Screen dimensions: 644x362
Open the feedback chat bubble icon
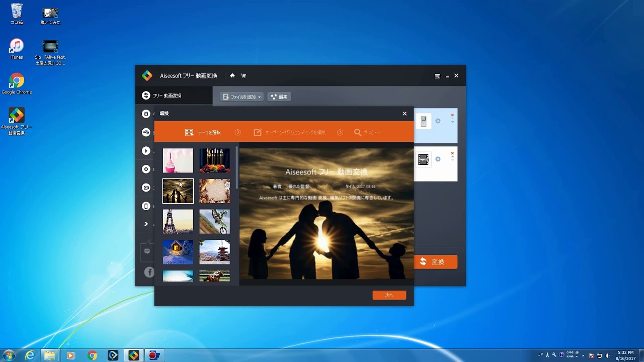pyautogui.click(x=147, y=251)
